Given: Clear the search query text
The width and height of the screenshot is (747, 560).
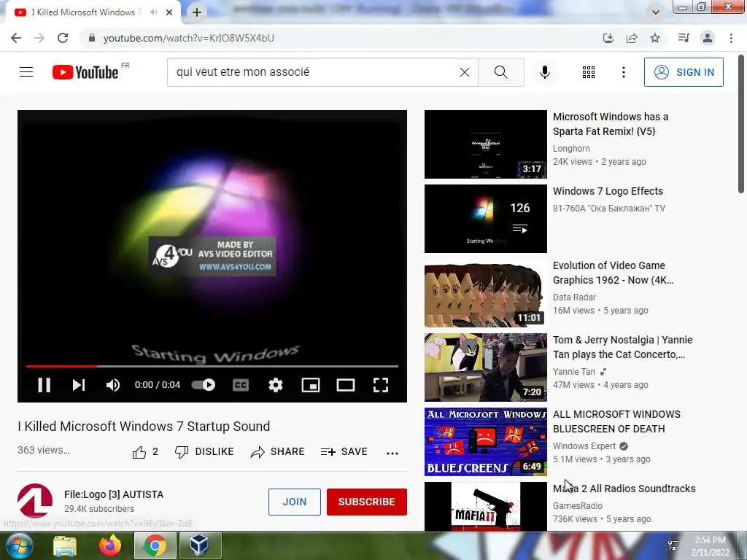Looking at the screenshot, I should coord(465,72).
